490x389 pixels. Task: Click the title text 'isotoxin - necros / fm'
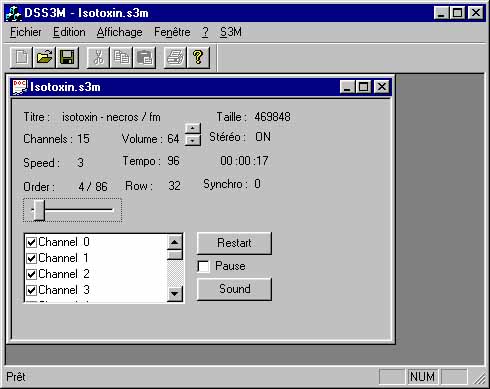coord(111,117)
